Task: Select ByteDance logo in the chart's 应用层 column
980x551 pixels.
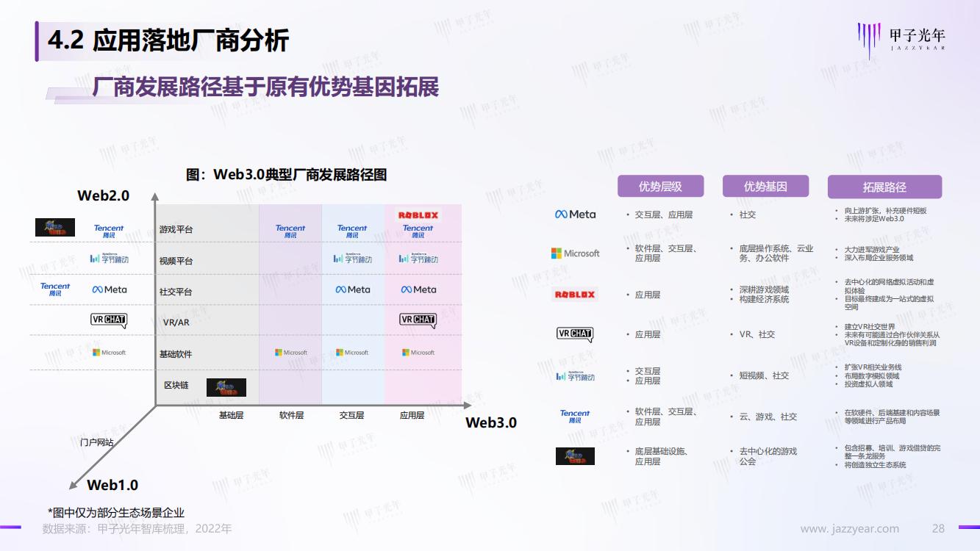Action: (418, 259)
